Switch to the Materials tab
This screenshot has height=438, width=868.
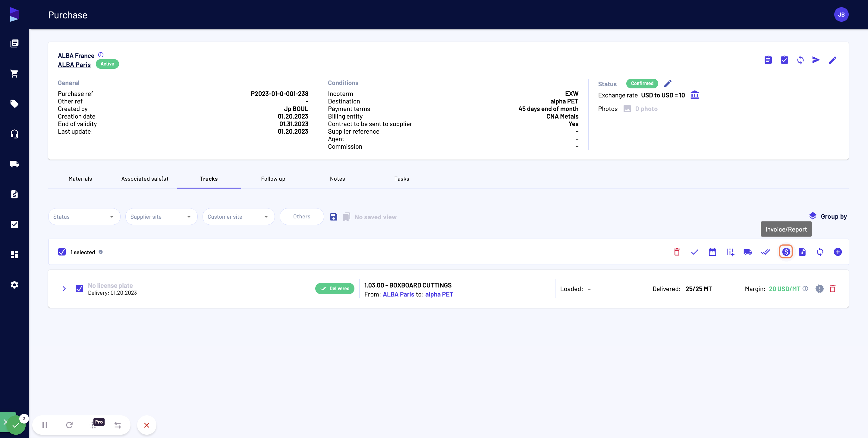[80, 179]
